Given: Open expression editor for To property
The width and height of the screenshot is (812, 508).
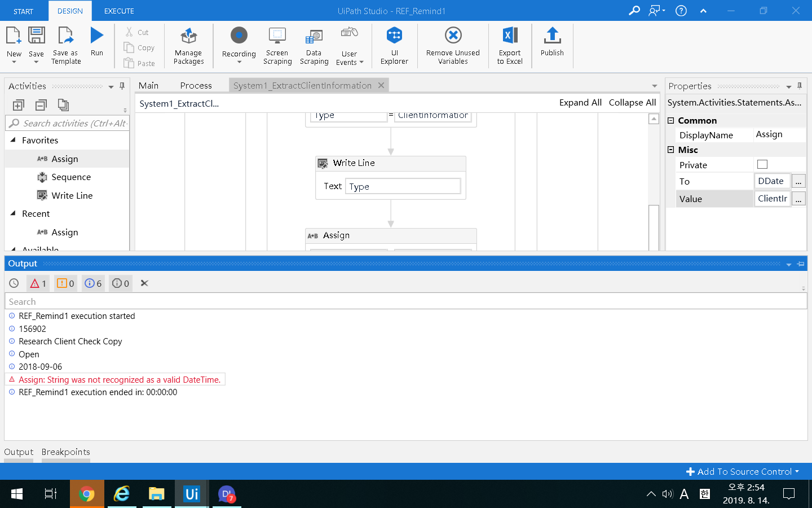Looking at the screenshot, I should [798, 181].
